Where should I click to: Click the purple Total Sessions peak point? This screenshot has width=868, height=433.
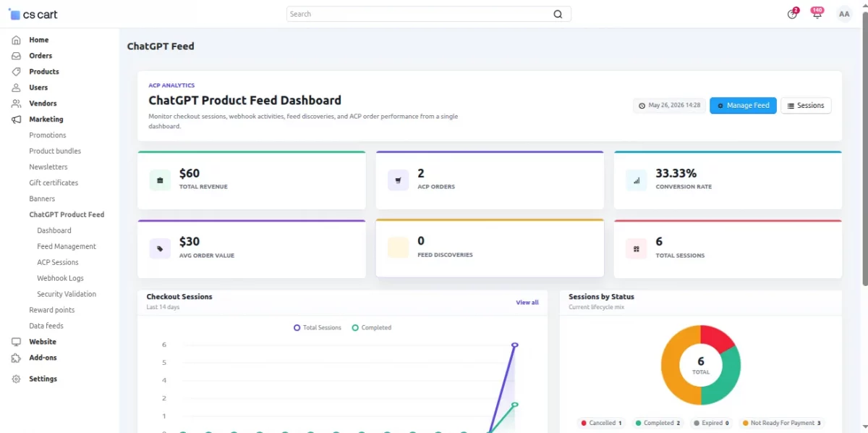[515, 345]
